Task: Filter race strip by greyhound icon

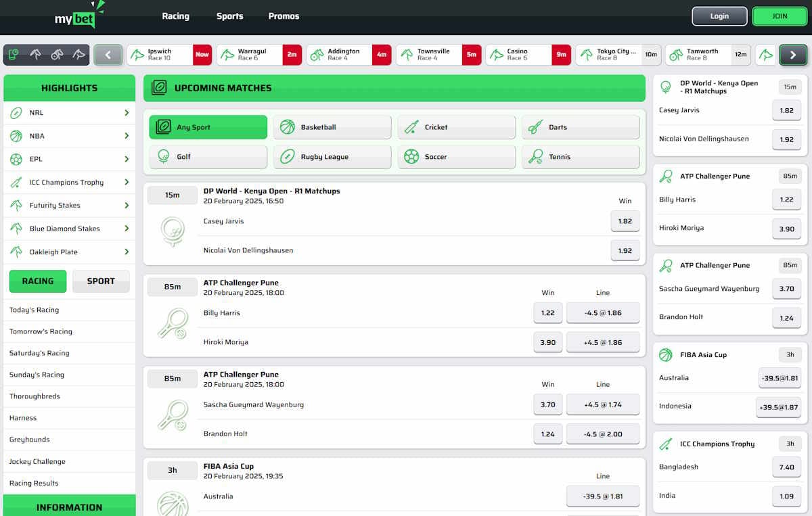Action: coord(79,55)
